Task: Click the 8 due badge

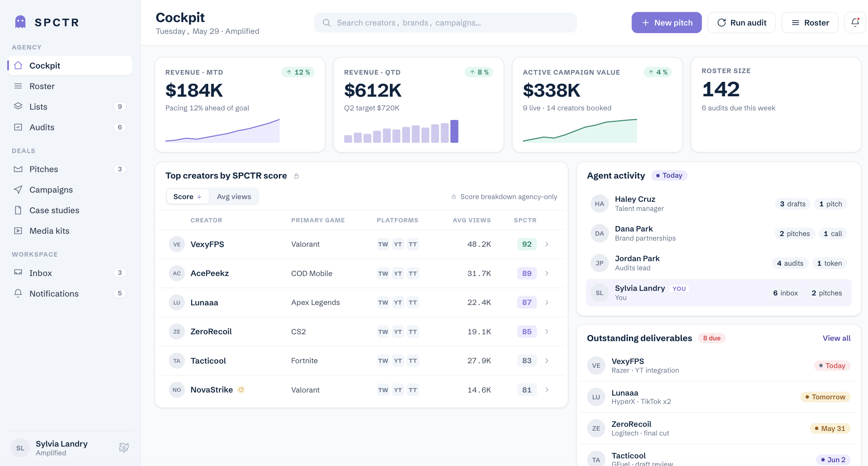Action: click(x=712, y=338)
